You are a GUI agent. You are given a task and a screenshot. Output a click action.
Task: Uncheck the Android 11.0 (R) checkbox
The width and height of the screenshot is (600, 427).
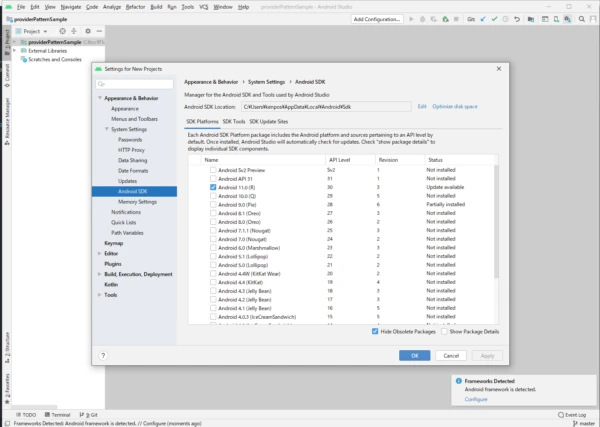213,187
